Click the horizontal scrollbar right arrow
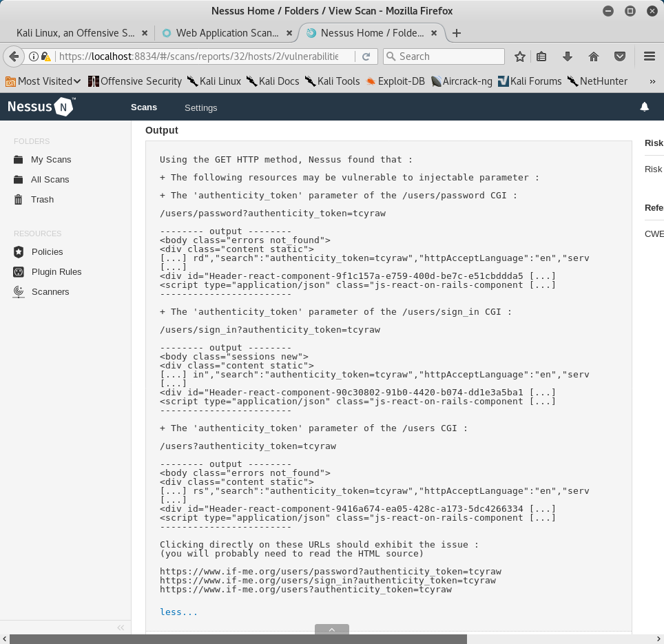This screenshot has height=644, width=664. pyautogui.click(x=659, y=639)
